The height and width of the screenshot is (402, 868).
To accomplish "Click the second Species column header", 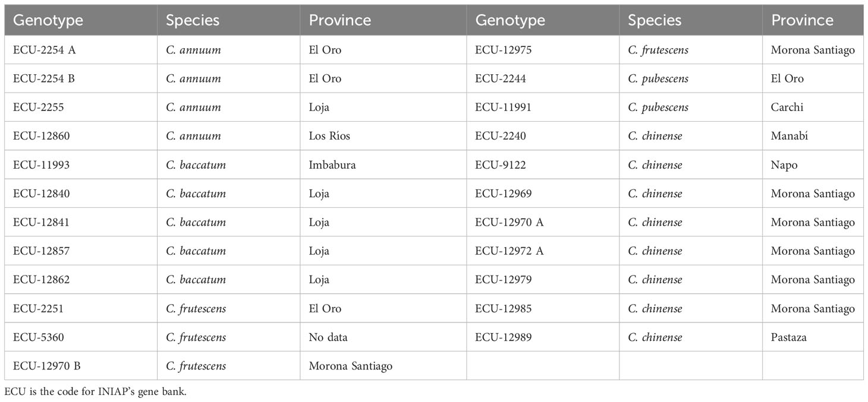I will click(x=691, y=20).
